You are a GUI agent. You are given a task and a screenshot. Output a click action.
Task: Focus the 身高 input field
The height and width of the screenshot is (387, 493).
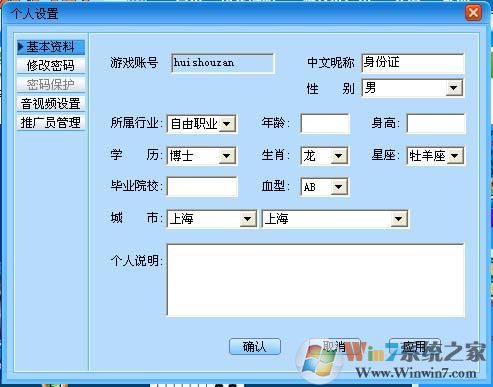click(436, 124)
